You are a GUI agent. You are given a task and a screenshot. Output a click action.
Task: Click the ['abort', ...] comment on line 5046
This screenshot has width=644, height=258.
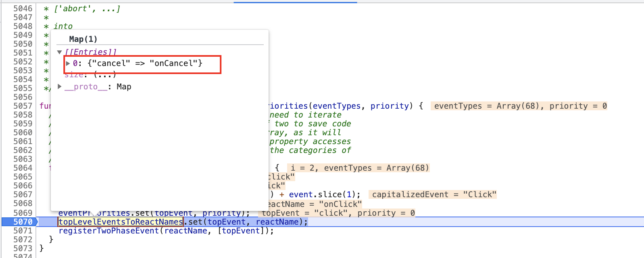87,8
